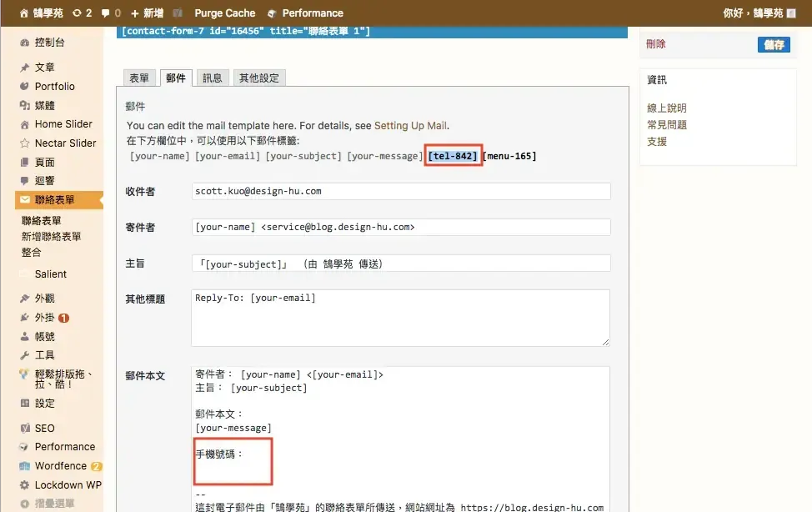Click the 其他標題 headers textarea

(x=400, y=318)
